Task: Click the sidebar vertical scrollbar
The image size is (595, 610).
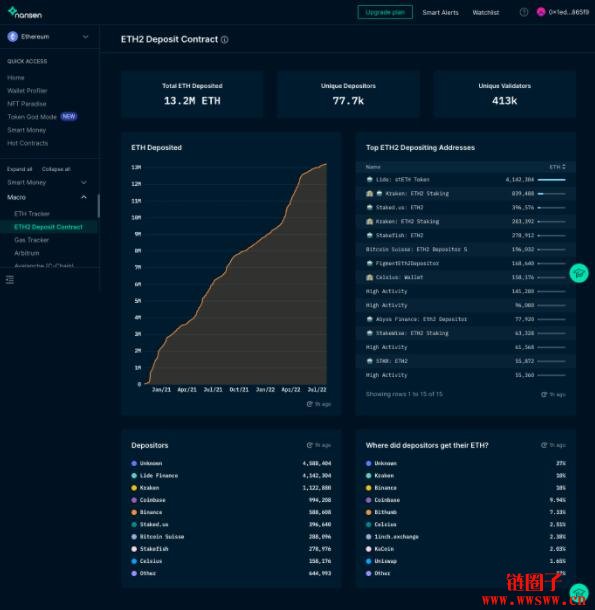Action: click(x=98, y=206)
